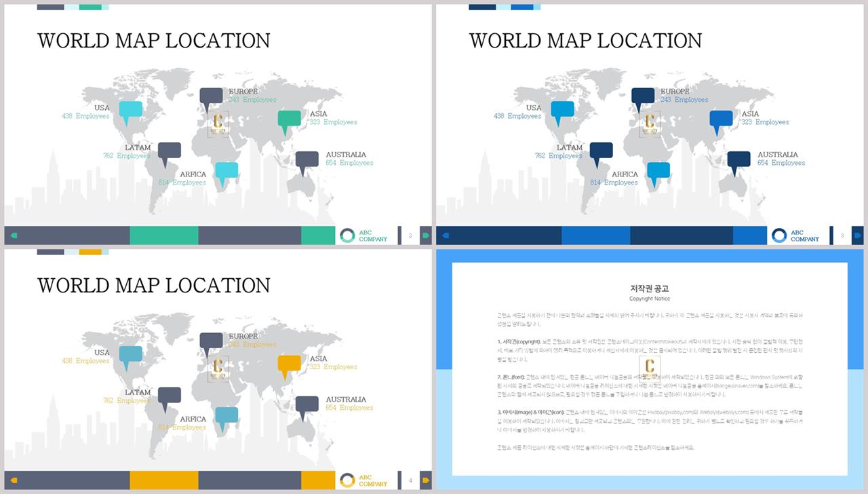
Task: Click page number 4 in yellow slide footer
Action: 410,481
